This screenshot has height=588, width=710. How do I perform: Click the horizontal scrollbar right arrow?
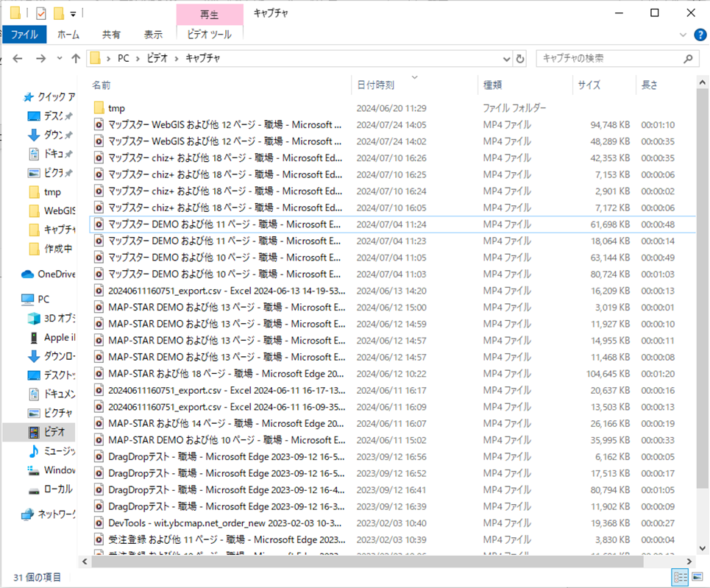pyautogui.click(x=689, y=562)
